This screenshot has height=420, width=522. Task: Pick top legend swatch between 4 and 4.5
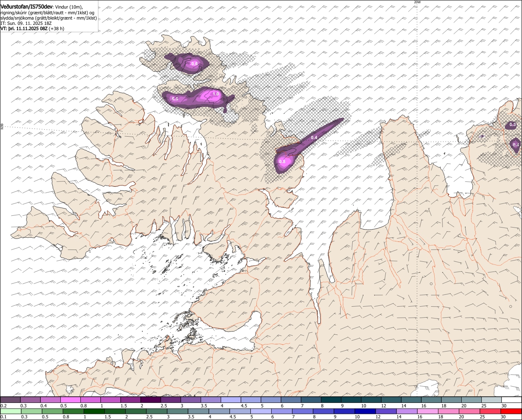(231, 400)
